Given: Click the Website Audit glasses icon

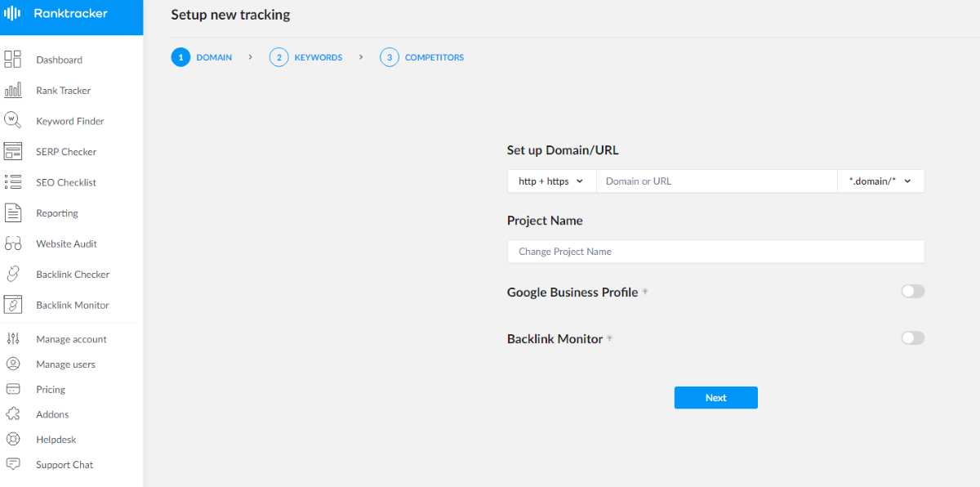Looking at the screenshot, I should (x=13, y=243).
